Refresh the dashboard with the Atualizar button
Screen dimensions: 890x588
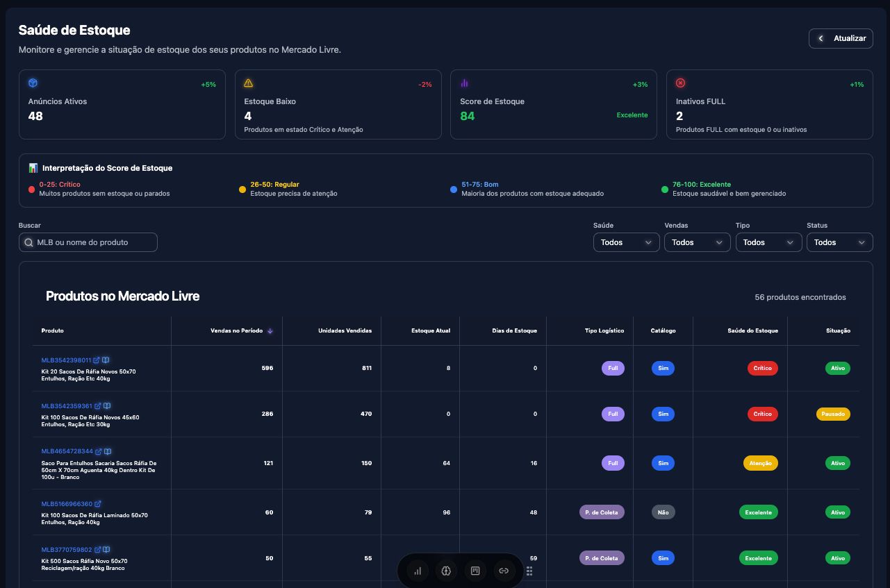[x=841, y=38]
